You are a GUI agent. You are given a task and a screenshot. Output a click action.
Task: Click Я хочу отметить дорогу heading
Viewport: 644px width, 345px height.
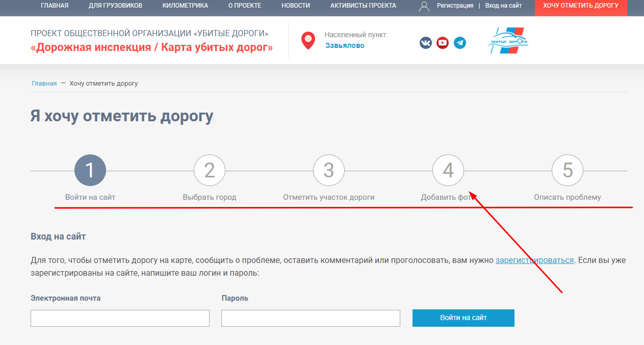click(x=122, y=116)
